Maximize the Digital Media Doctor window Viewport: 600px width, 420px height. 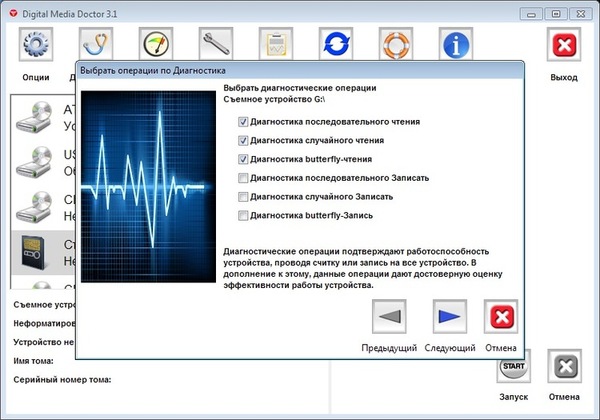(556, 14)
